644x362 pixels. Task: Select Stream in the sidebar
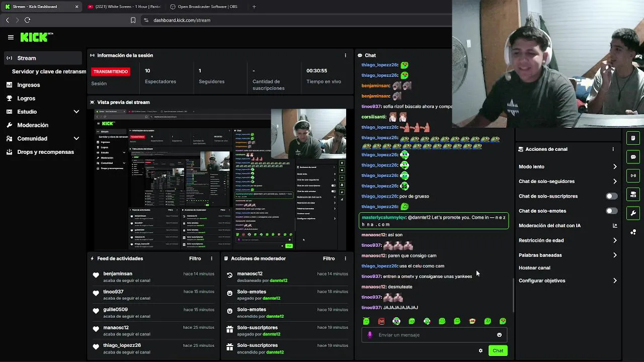[x=43, y=58]
